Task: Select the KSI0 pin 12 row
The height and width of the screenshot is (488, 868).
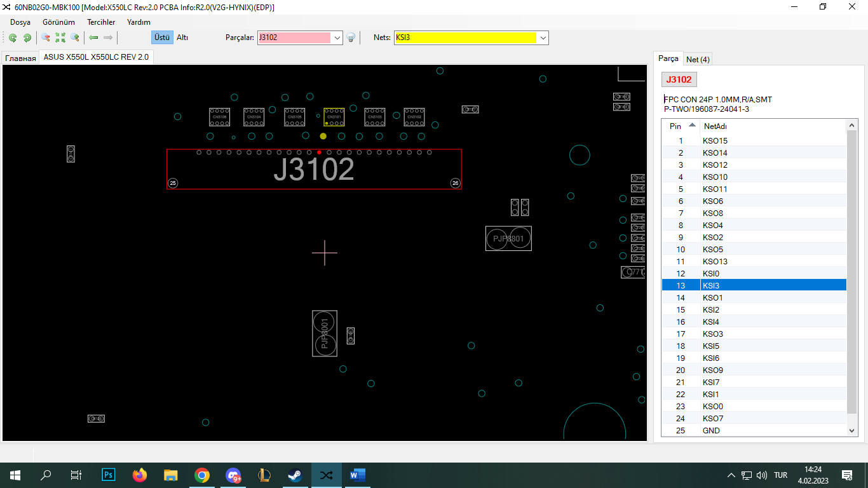Action: pos(754,273)
